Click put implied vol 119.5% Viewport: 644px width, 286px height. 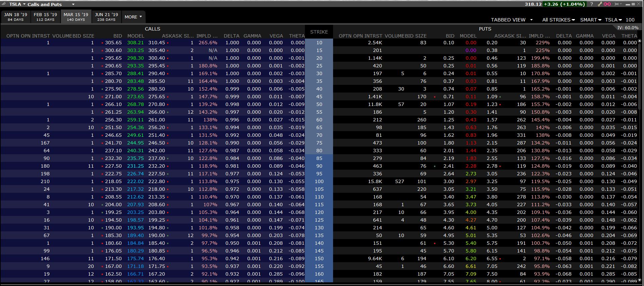tap(540, 181)
